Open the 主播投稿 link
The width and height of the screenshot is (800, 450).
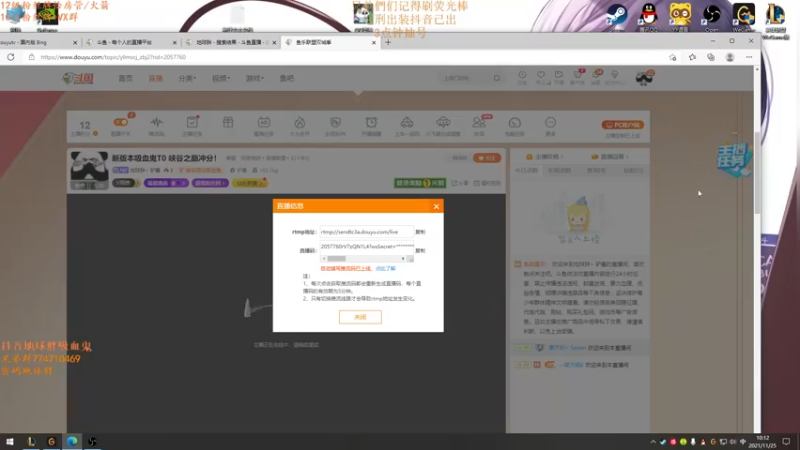pyautogui.click(x=544, y=157)
